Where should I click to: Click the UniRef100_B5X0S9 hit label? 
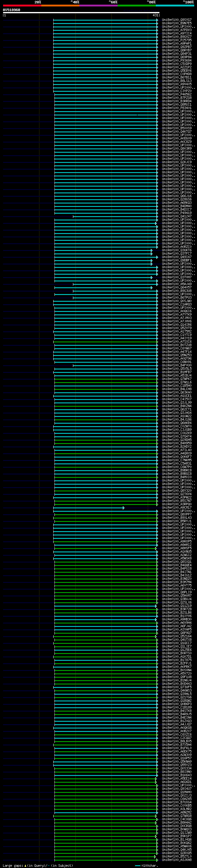click(x=177, y=128)
